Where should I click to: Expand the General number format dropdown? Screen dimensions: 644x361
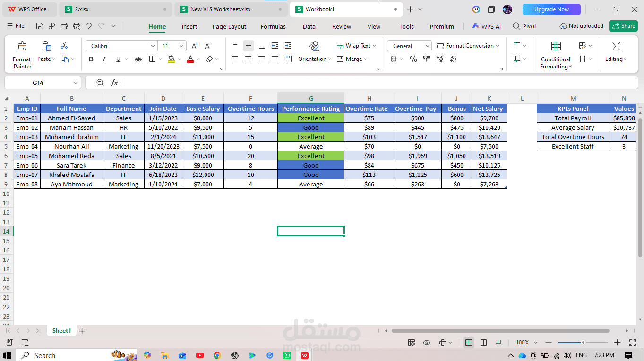tap(427, 46)
